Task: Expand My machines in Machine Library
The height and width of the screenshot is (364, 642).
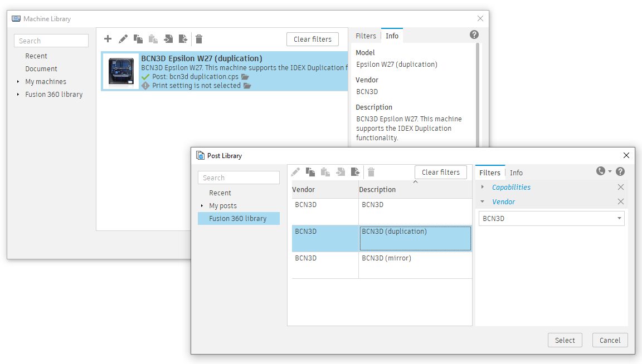Action: 18,82
